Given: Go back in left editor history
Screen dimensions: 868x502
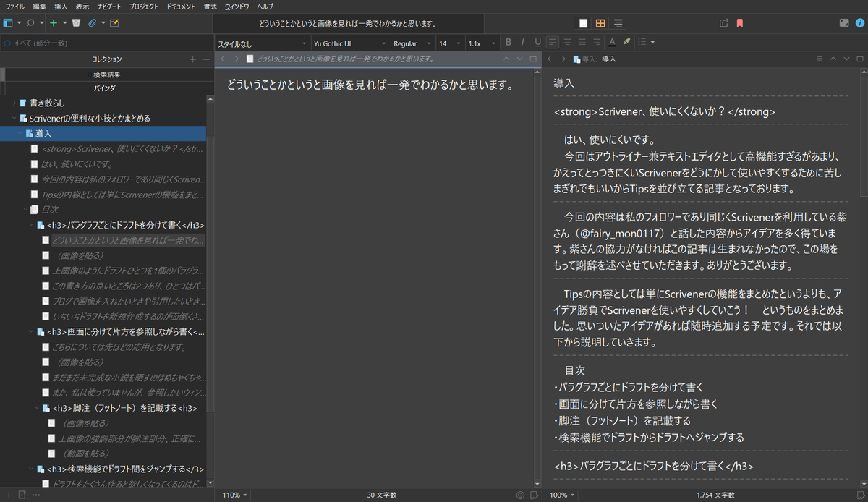Looking at the screenshot, I should tap(223, 59).
